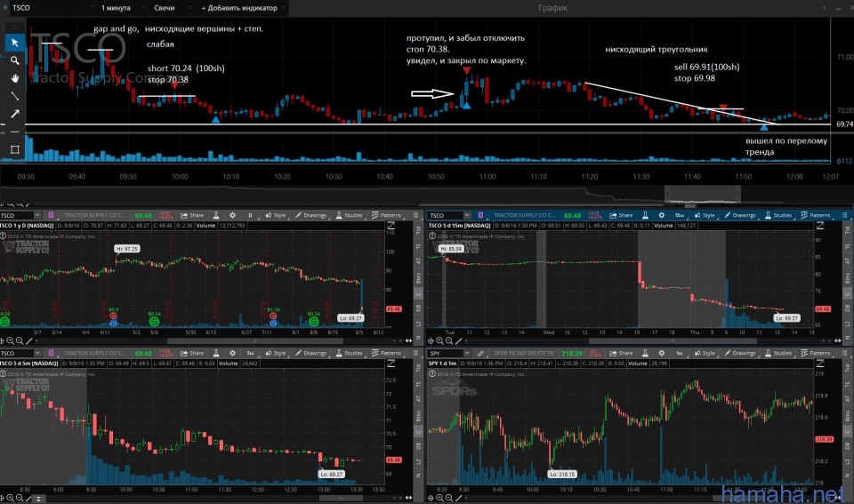Viewport: 854px width, 504px height.
Task: Click the 'Trd' side tab on TSCO daily chart
Action: (418, 231)
